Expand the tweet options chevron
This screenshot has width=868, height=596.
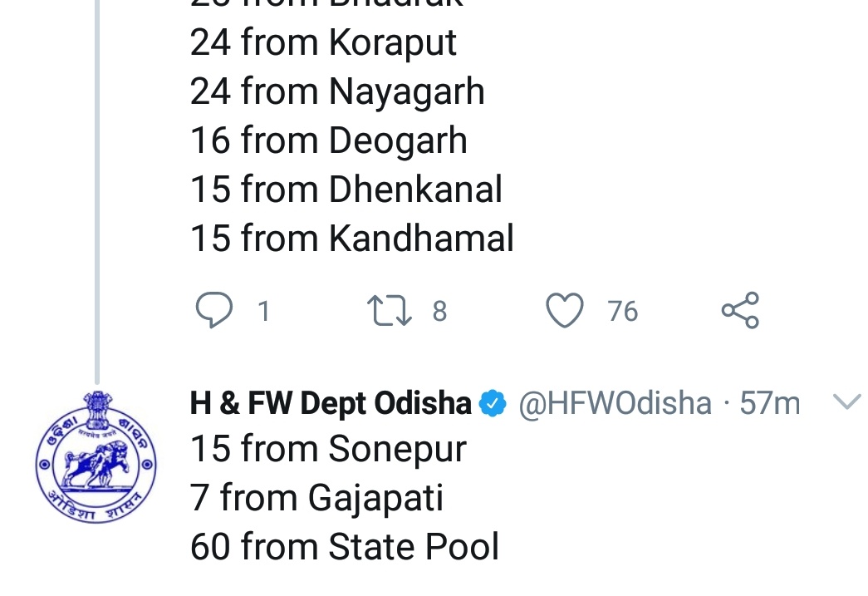tap(846, 403)
